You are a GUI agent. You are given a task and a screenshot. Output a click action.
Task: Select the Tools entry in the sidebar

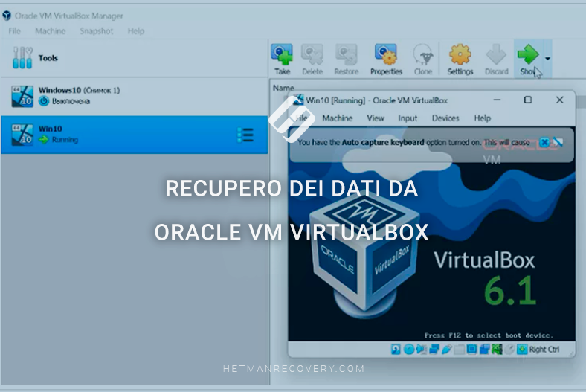tap(134, 58)
